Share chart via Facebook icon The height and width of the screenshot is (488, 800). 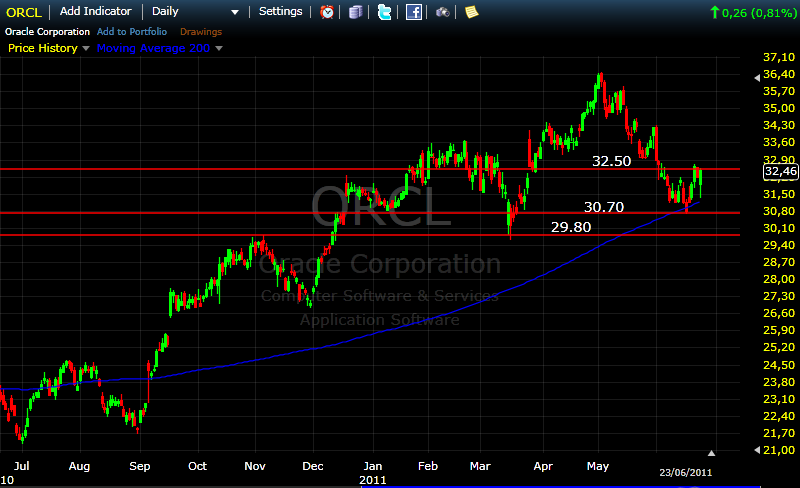point(413,12)
